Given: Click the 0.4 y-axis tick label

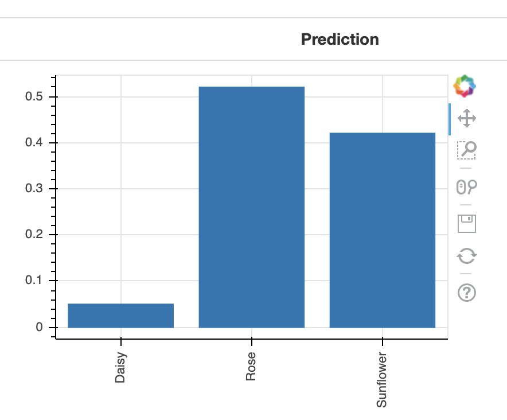Looking at the screenshot, I should [34, 142].
